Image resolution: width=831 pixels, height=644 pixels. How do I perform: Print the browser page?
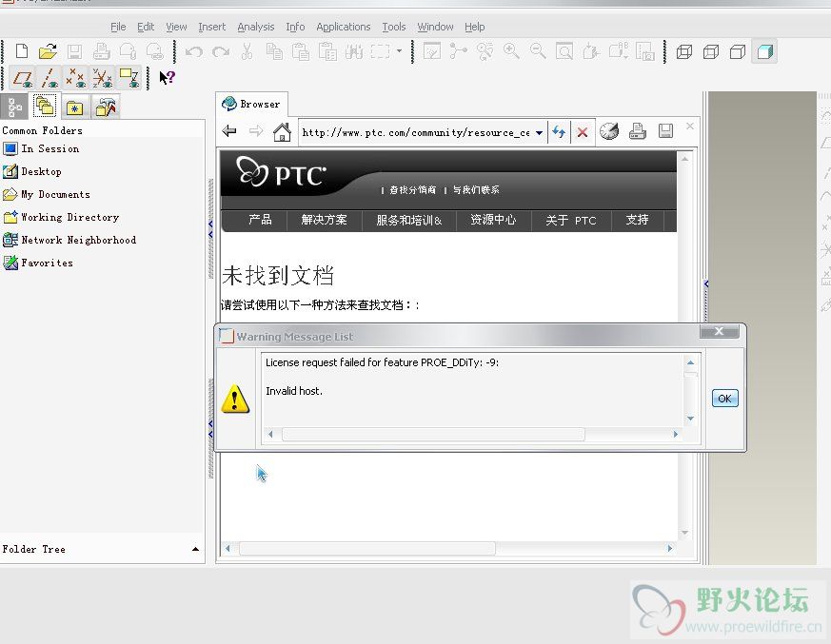click(638, 131)
